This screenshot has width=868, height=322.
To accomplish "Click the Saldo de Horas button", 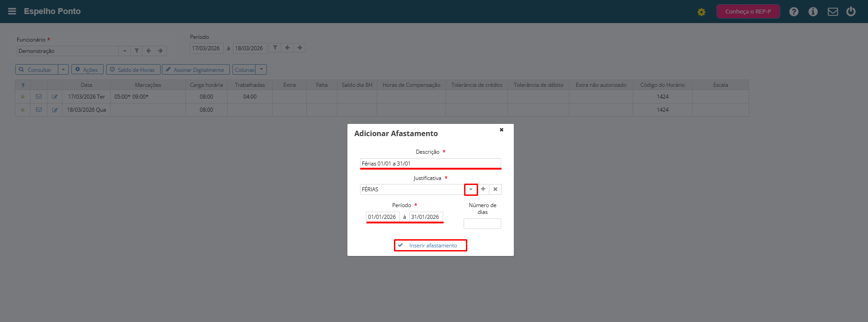I will point(133,70).
